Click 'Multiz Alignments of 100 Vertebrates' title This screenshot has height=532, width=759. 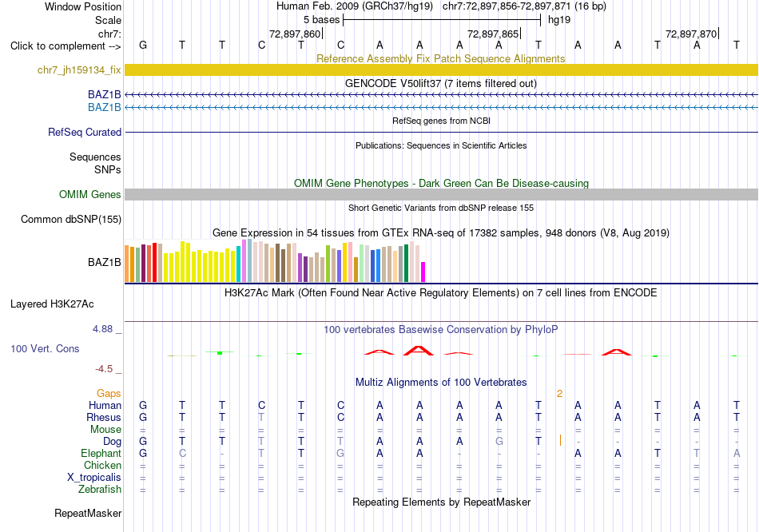pyautogui.click(x=441, y=383)
